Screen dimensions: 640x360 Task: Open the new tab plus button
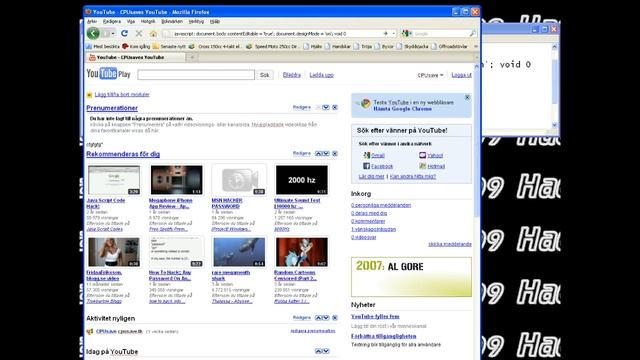(192, 57)
